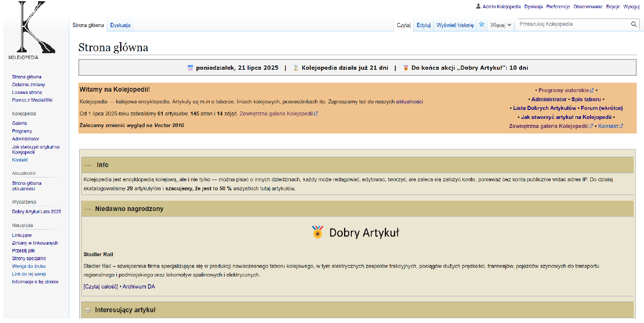Viewport: 644px width, 323px height.
Task: Open Ostatnie zmiany in sidebar
Action: 28,85
